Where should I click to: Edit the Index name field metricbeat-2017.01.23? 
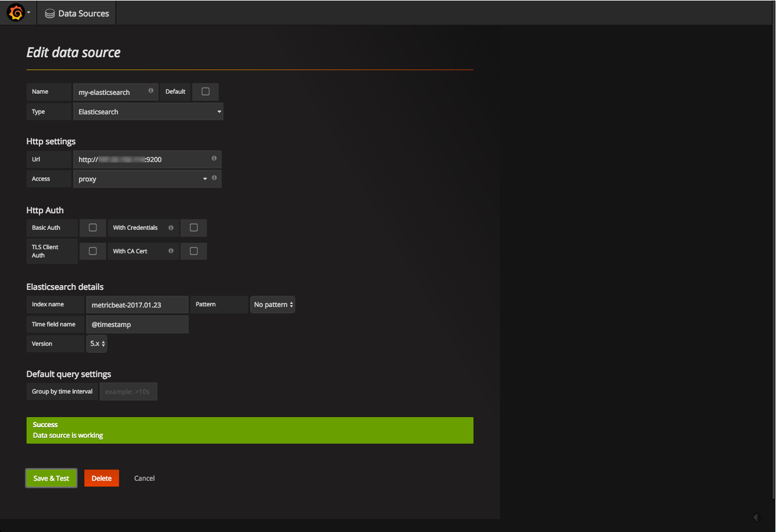(137, 305)
